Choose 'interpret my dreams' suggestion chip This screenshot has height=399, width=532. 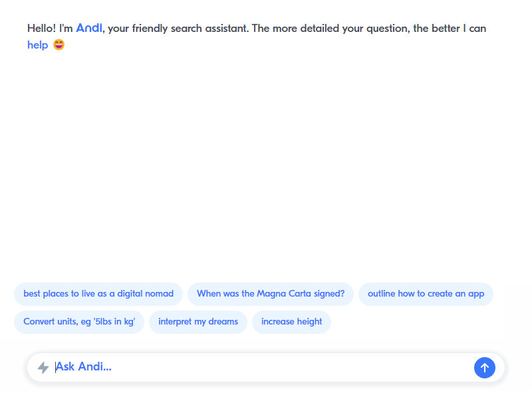pos(198,322)
